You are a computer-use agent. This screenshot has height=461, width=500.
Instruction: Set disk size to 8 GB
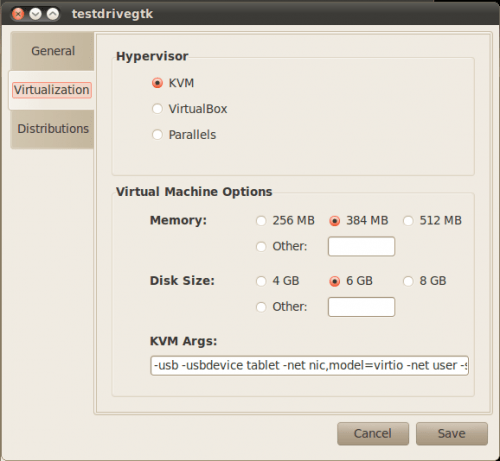(x=425, y=281)
